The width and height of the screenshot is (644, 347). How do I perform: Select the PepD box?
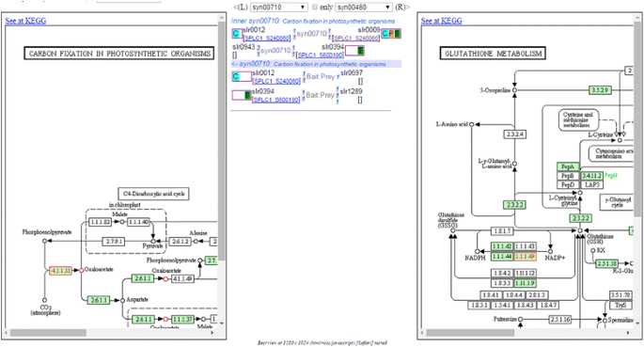[x=568, y=185]
